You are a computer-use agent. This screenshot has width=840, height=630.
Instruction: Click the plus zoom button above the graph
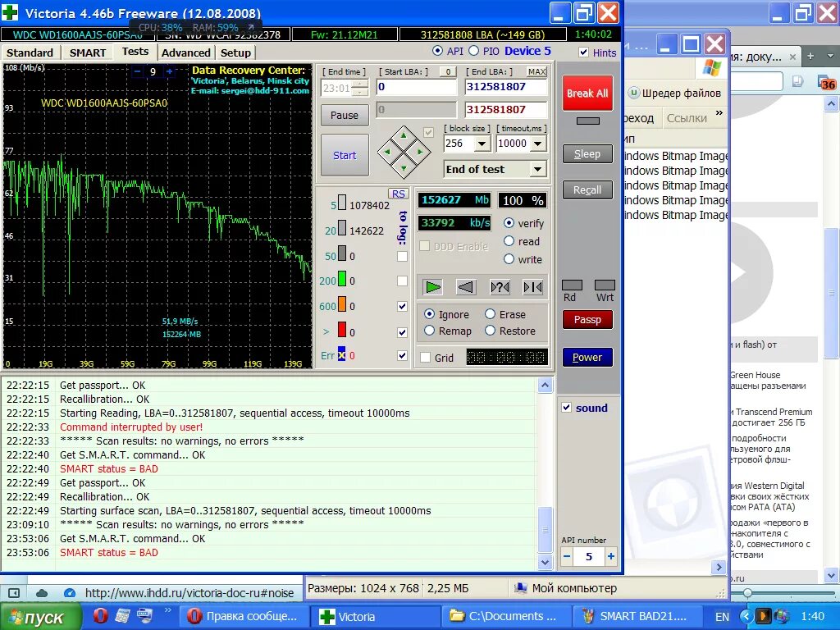tap(169, 71)
